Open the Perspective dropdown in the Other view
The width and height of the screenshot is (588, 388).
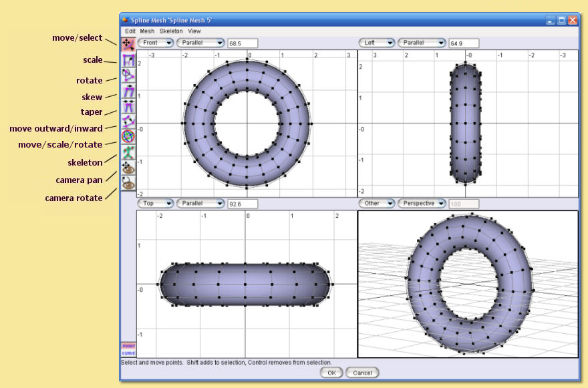coord(424,204)
